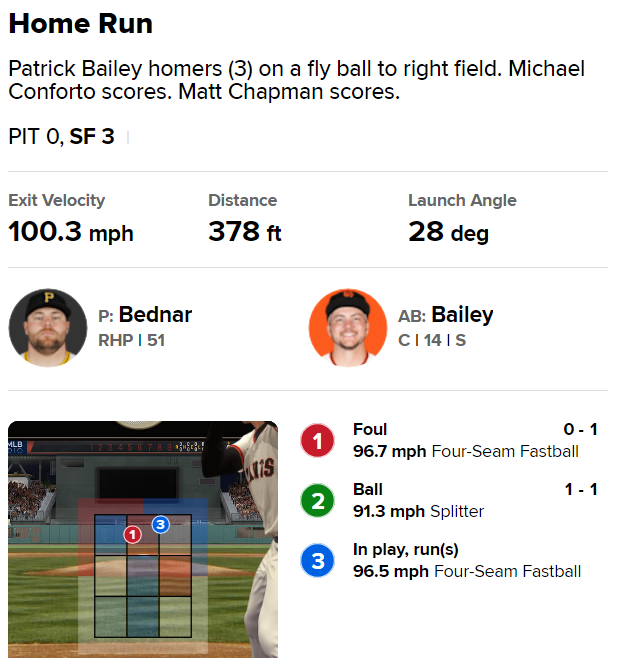Select pitch 1 marker inside strike zone
Image resolution: width=617 pixels, height=658 pixels.
[x=132, y=535]
